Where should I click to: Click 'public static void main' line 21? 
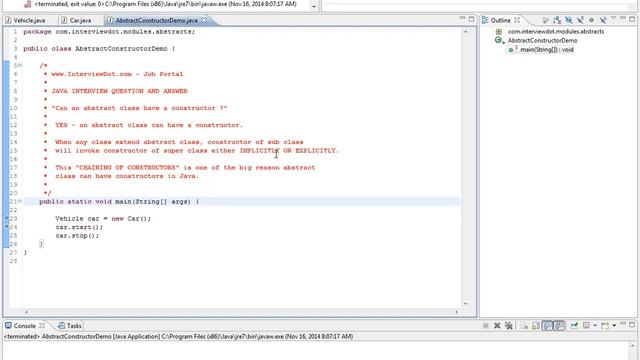tap(119, 201)
